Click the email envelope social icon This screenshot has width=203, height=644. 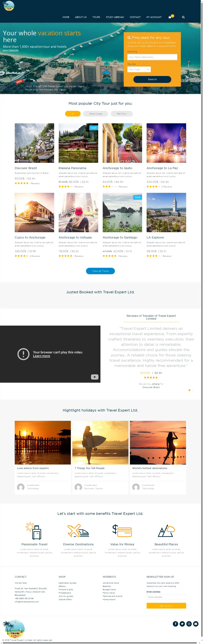(196, 624)
